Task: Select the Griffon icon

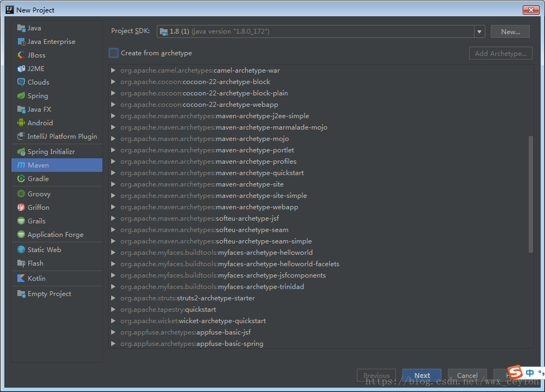Action: 21,208
